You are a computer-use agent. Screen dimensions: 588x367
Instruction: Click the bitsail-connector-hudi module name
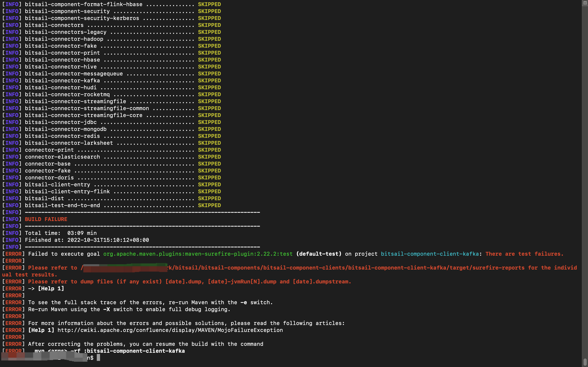(61, 87)
